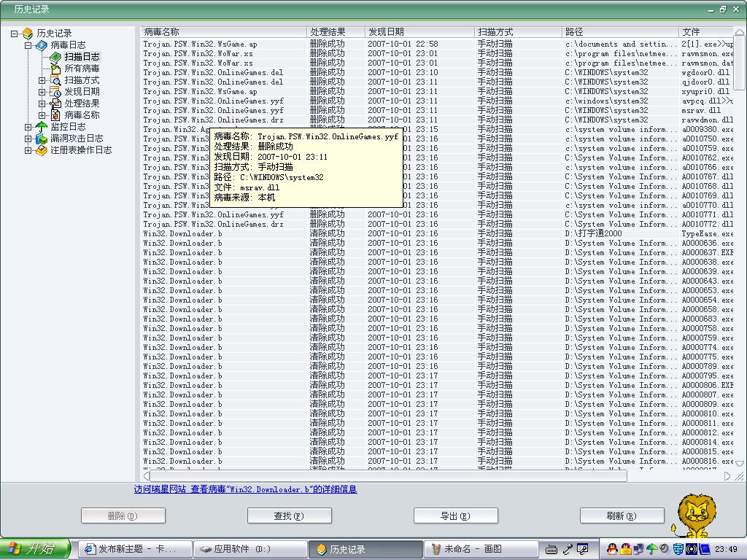Click the 发现日期 clock icon
Screen dimensions: 747x560
pos(55,91)
